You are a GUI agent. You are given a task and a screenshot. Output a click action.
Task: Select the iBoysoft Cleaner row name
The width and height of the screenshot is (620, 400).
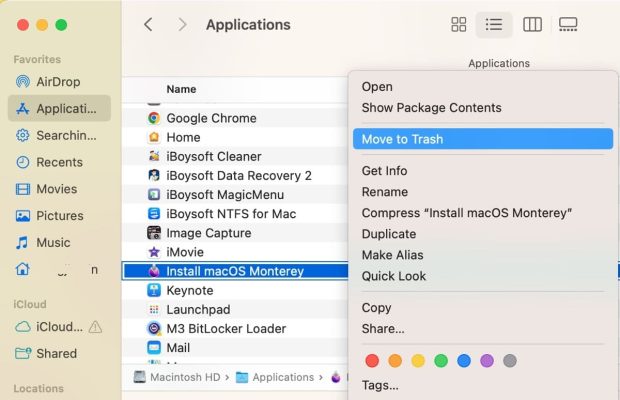(214, 156)
